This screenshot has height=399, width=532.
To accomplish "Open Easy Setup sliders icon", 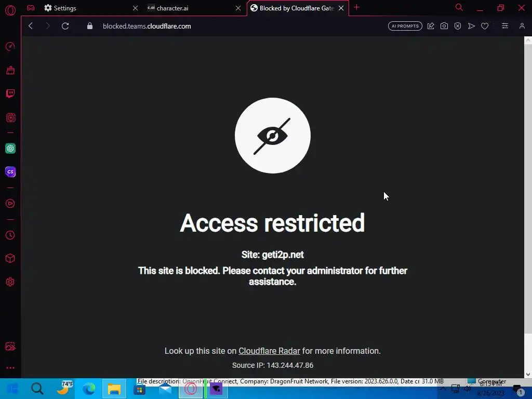I will coord(505,26).
